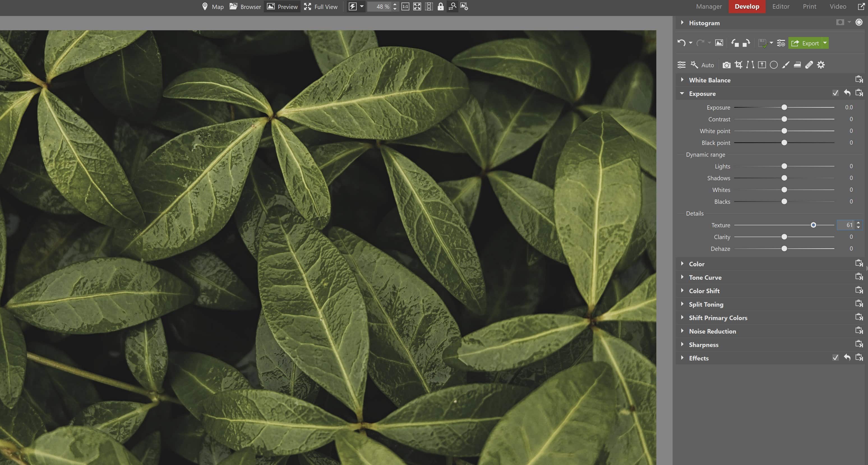The width and height of the screenshot is (868, 465).
Task: Switch to the Editor module
Action: coord(781,6)
